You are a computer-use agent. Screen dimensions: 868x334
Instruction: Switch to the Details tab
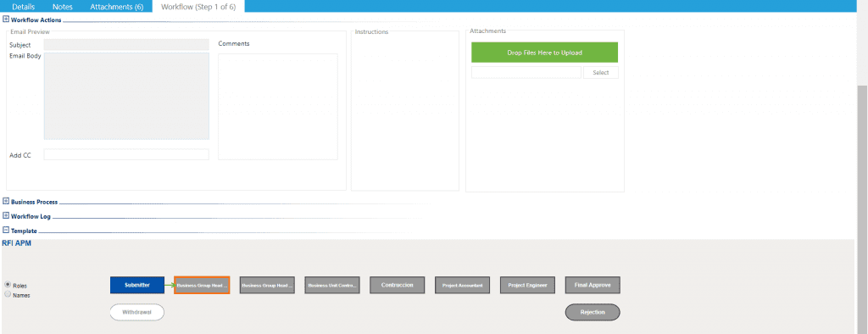click(23, 7)
